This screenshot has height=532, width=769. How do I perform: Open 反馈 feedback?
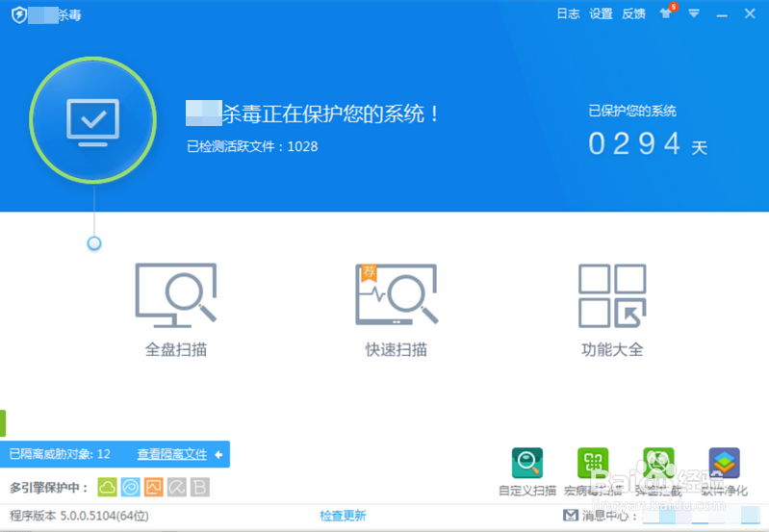[633, 13]
